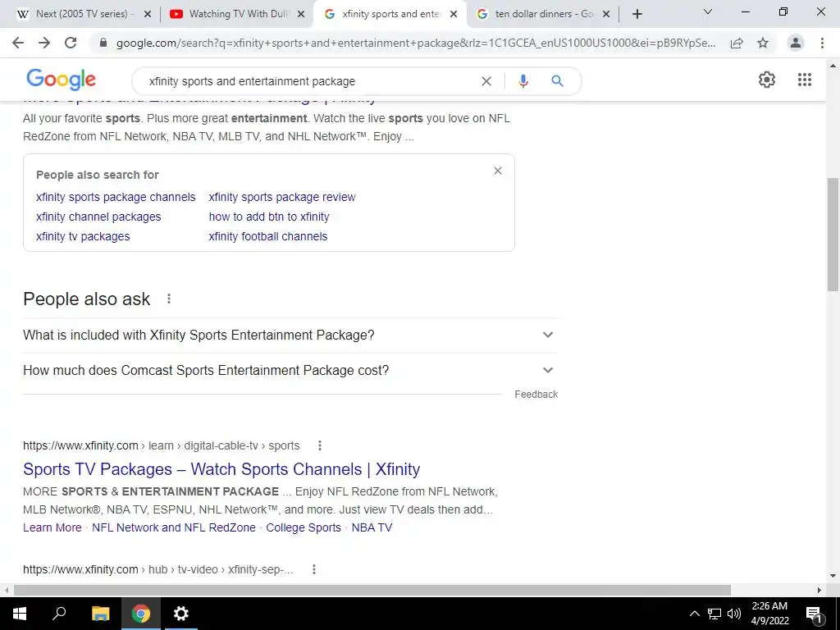Screen dimensions: 840x630
Task: Open NBA TV sitelink
Action: (x=372, y=527)
